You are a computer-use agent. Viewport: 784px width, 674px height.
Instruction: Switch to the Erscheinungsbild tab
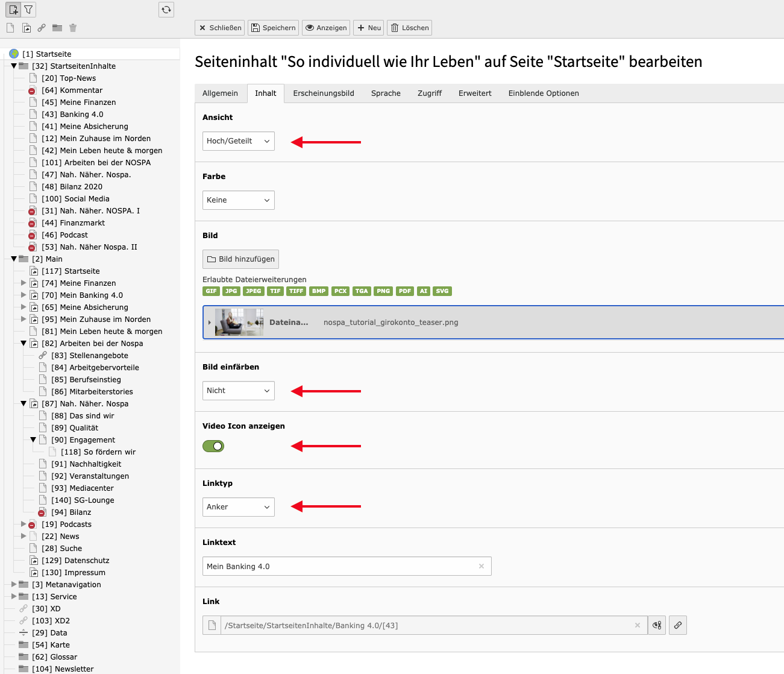point(324,93)
